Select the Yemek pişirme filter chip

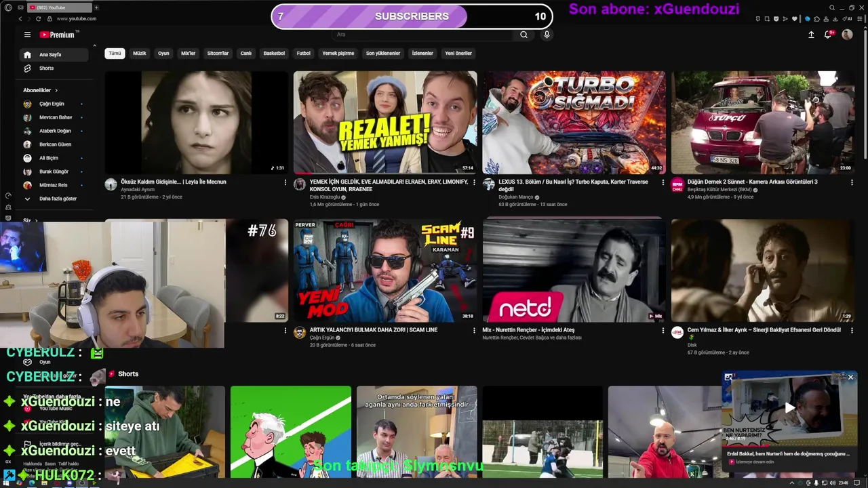[338, 53]
